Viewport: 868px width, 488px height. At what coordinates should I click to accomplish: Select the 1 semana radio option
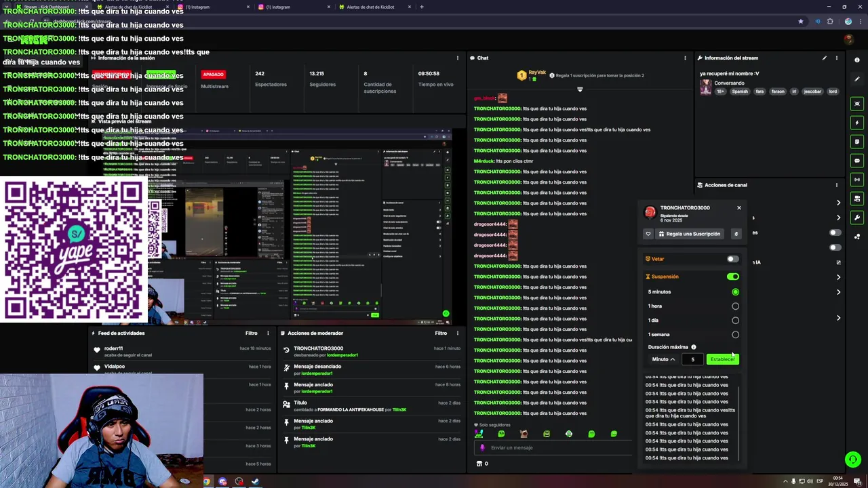pyautogui.click(x=735, y=335)
